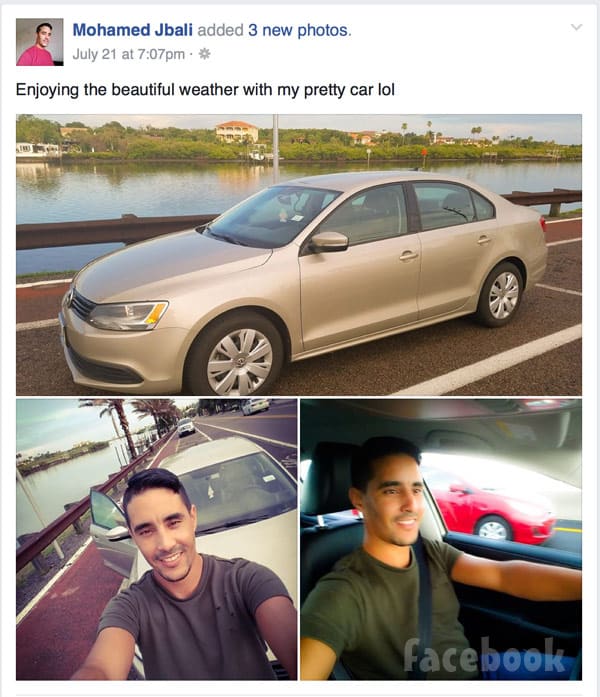Open the "3 new photos" album link
The width and height of the screenshot is (600, 697).
300,30
